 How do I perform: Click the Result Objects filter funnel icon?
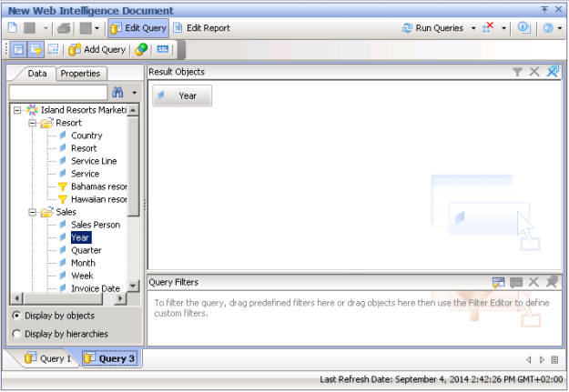[517, 72]
